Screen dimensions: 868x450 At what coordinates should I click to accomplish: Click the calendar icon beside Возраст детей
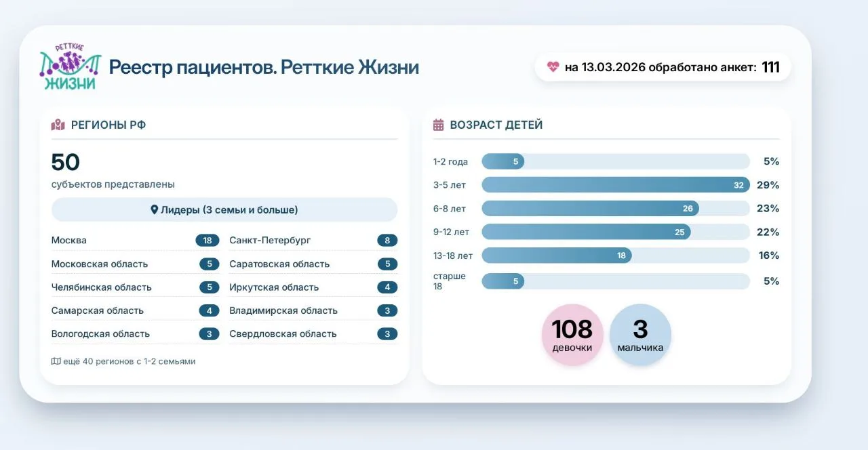click(438, 125)
